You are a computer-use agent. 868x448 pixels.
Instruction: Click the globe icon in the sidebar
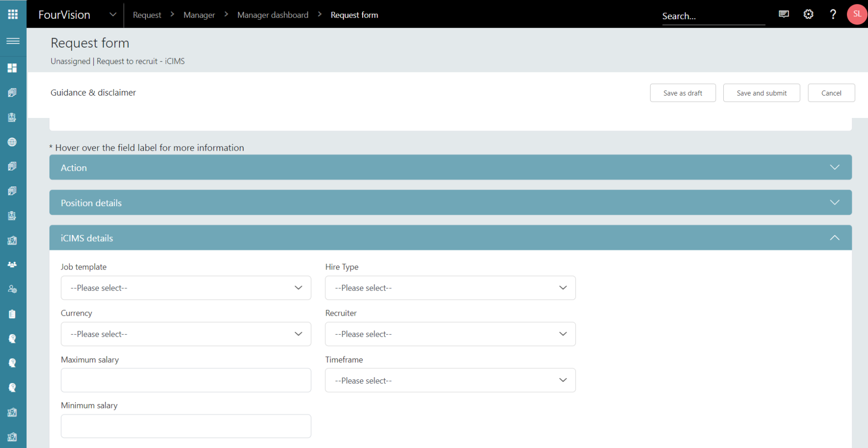(x=12, y=142)
